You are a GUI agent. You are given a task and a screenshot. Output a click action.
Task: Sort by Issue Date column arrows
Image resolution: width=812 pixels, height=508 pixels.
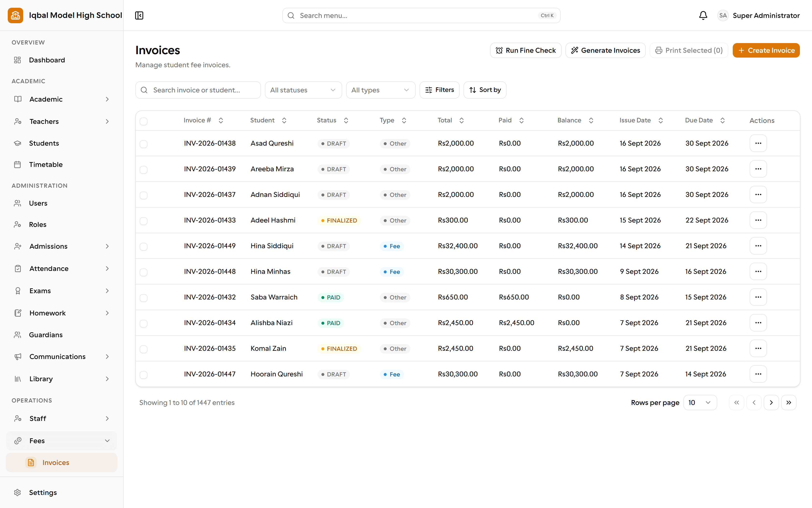point(660,120)
